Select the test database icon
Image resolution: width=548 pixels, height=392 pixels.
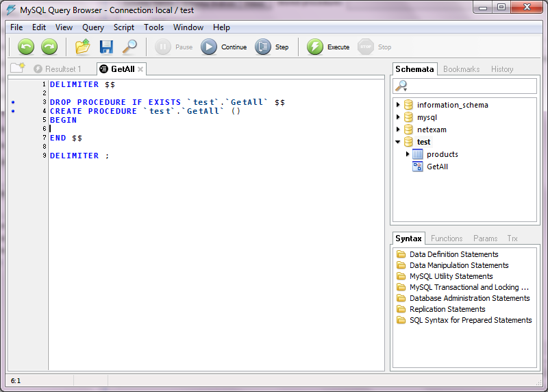click(408, 142)
